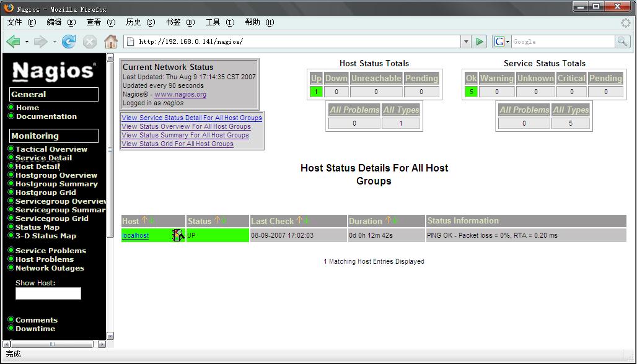Open the Downtime page
Screen dimensions: 637x364
[35, 329]
